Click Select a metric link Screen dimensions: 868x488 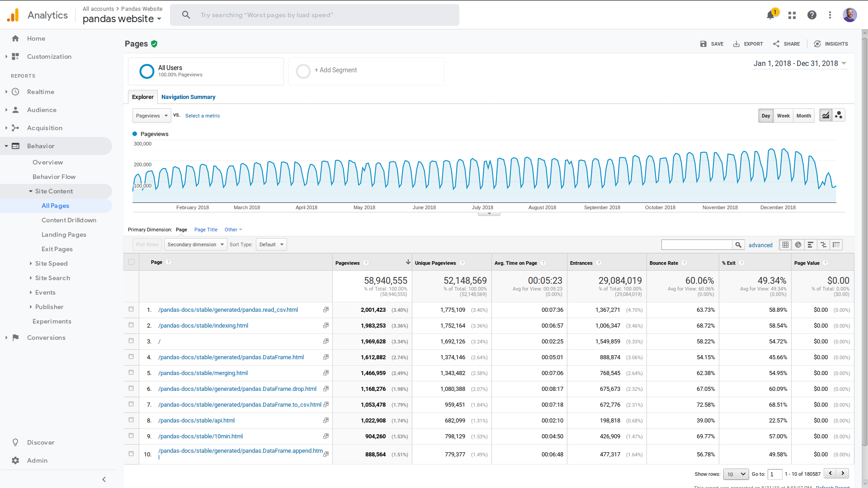(203, 116)
